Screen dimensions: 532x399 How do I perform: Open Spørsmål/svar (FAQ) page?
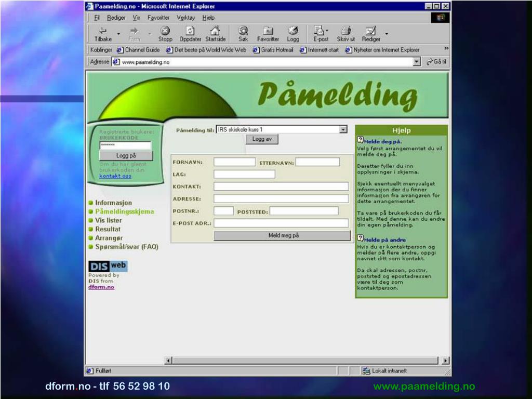[x=127, y=247]
